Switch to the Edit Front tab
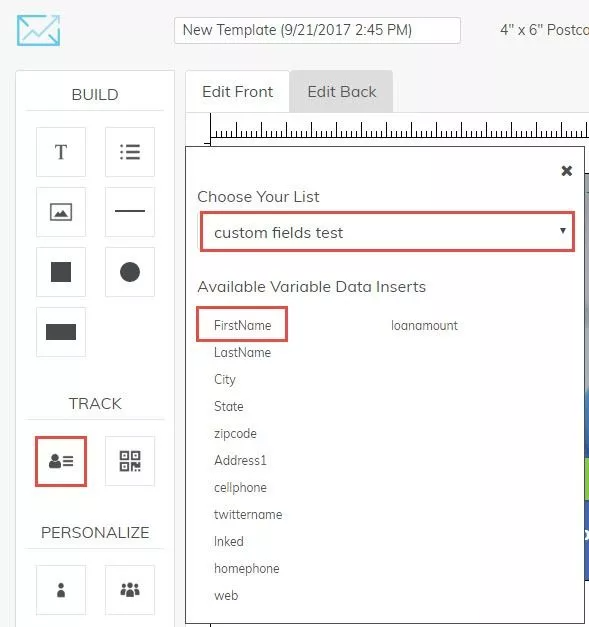This screenshot has height=627, width=589. coord(238,92)
